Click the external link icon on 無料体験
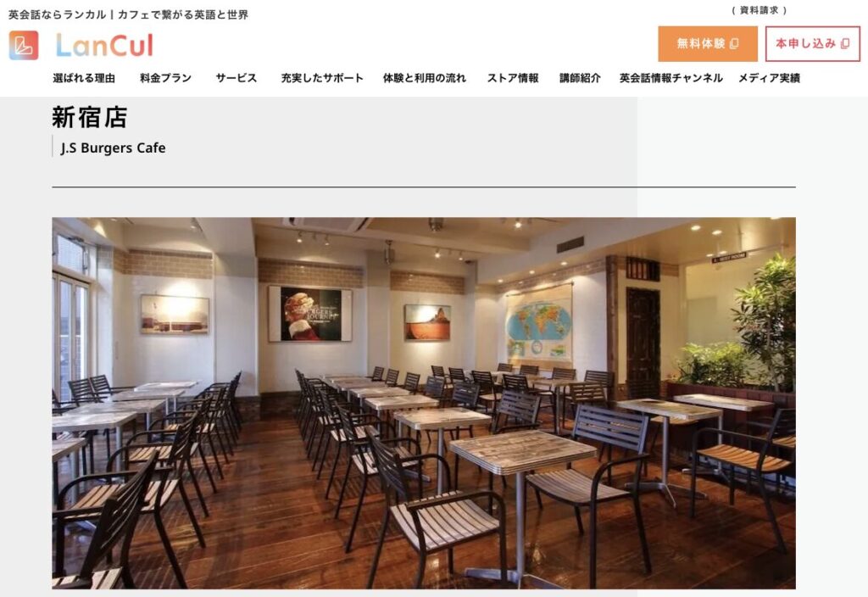868x597 pixels. pyautogui.click(x=735, y=44)
